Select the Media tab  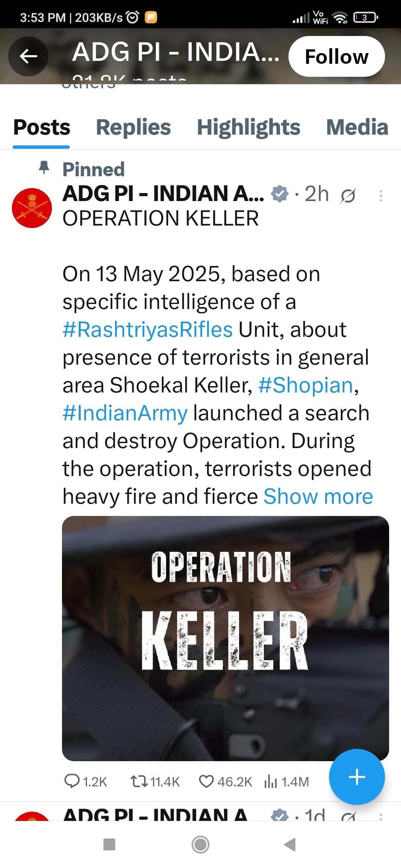pyautogui.click(x=357, y=127)
